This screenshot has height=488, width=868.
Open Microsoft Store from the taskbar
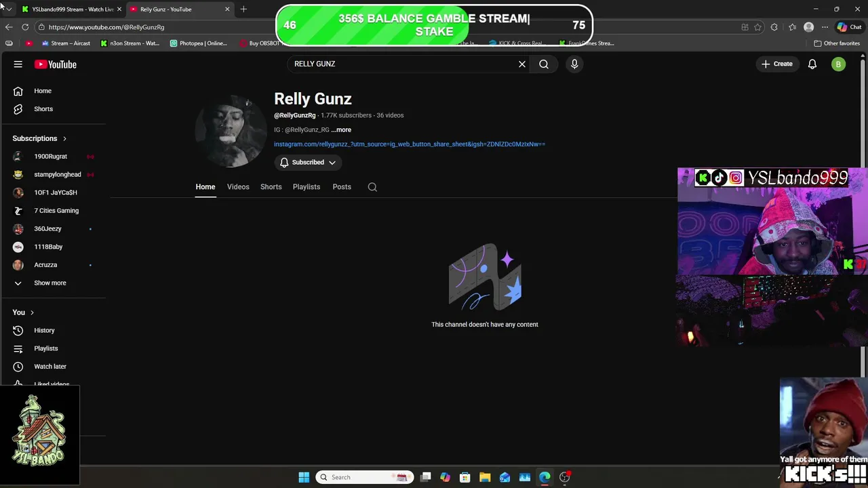click(x=465, y=477)
